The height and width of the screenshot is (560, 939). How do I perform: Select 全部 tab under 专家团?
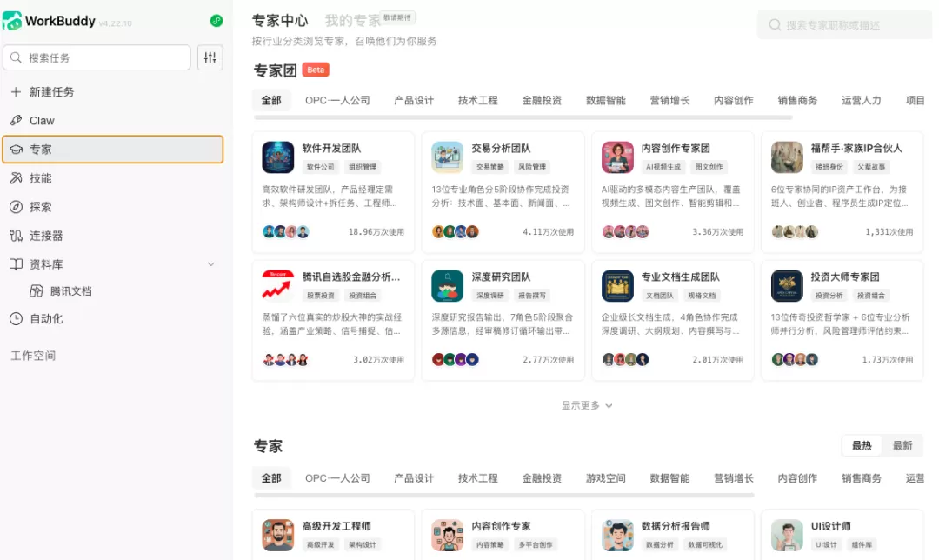click(271, 100)
